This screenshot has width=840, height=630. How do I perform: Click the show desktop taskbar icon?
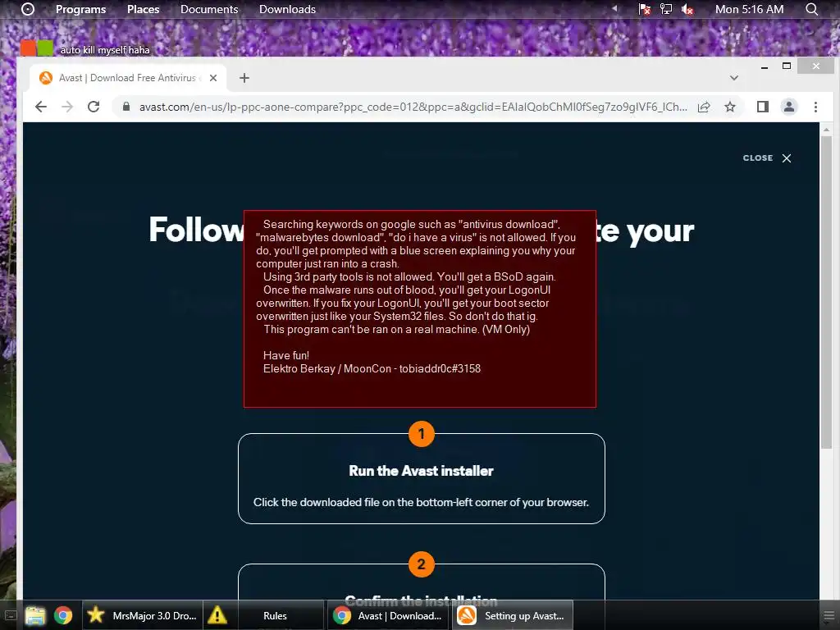(10, 615)
